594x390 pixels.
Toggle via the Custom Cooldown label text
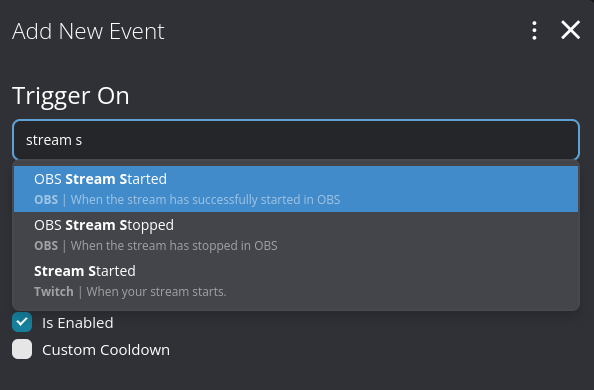point(106,350)
